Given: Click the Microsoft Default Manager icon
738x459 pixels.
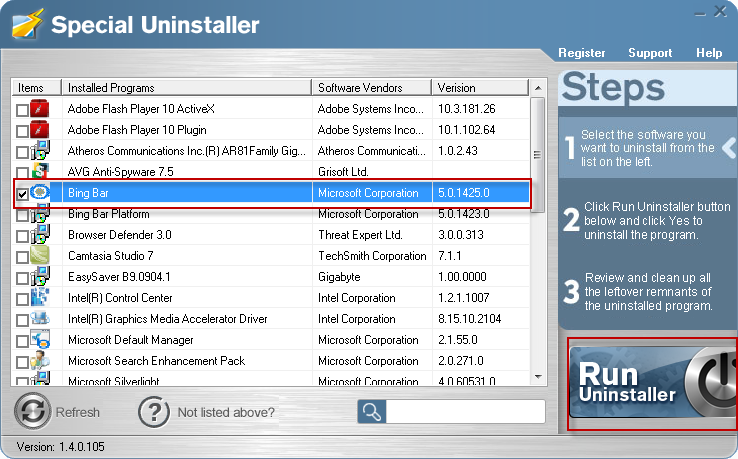Looking at the screenshot, I should click(40, 339).
